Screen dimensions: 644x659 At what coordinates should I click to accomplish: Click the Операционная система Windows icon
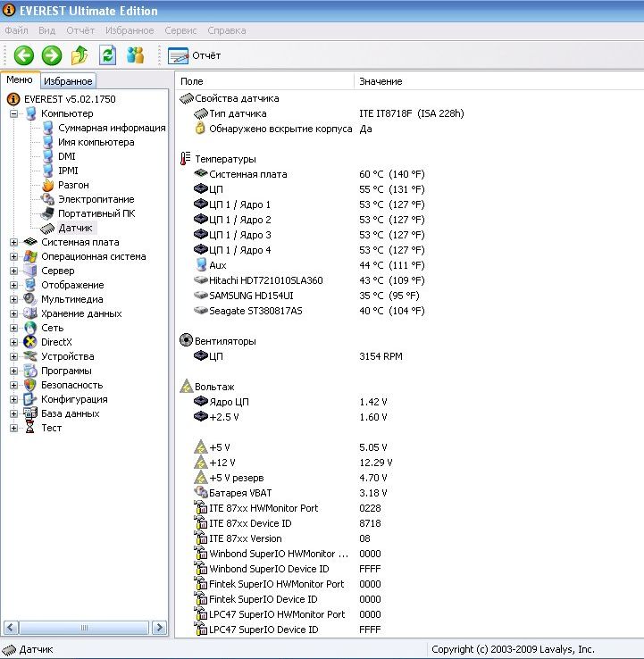pos(30,256)
